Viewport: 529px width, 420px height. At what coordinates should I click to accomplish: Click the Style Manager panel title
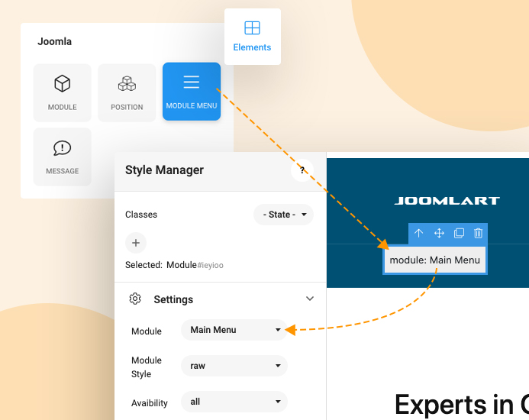click(x=164, y=170)
